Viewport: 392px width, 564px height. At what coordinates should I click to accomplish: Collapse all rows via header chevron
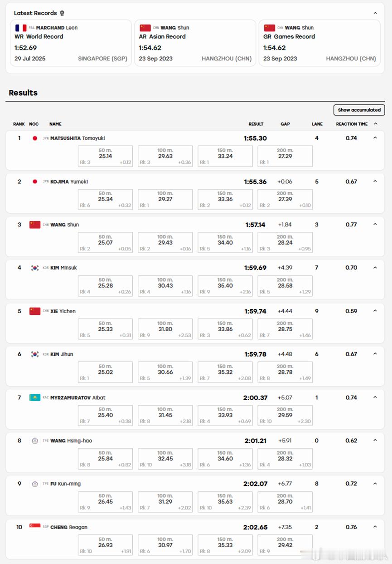point(375,124)
